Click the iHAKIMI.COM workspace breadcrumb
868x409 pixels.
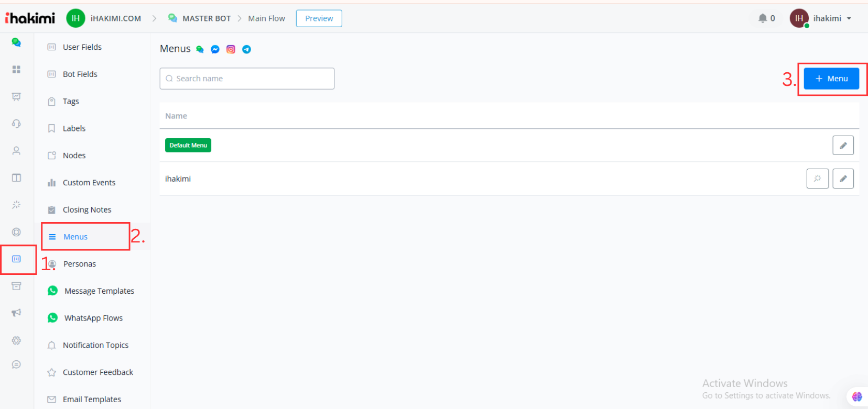pyautogui.click(x=116, y=18)
